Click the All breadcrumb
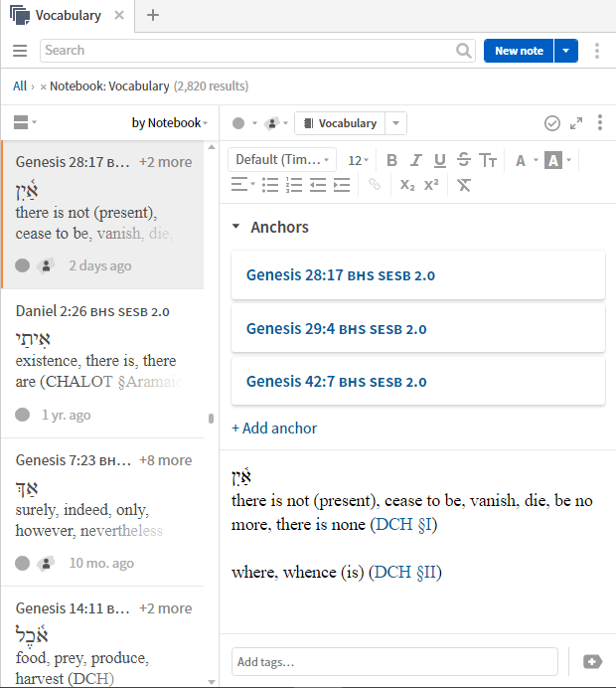Image resolution: width=616 pixels, height=688 pixels. coord(20,86)
